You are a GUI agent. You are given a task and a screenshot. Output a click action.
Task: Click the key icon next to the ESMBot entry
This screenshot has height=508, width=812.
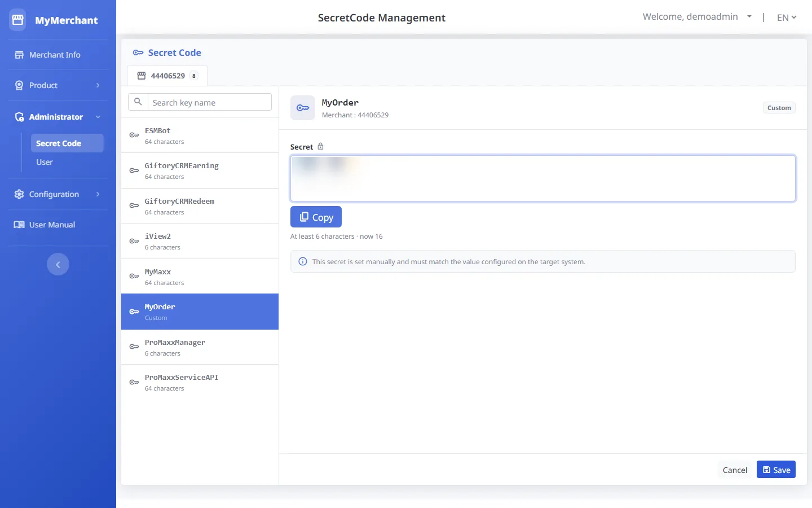[134, 135]
